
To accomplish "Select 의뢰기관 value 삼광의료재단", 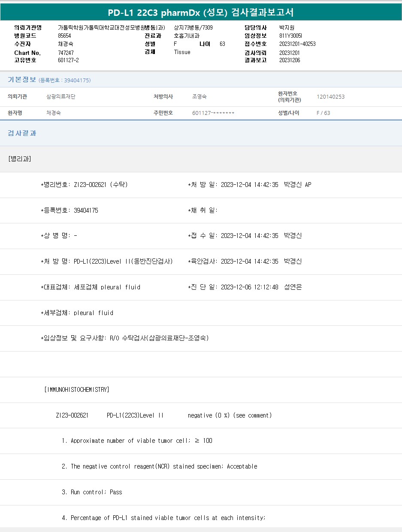I will point(61,97).
